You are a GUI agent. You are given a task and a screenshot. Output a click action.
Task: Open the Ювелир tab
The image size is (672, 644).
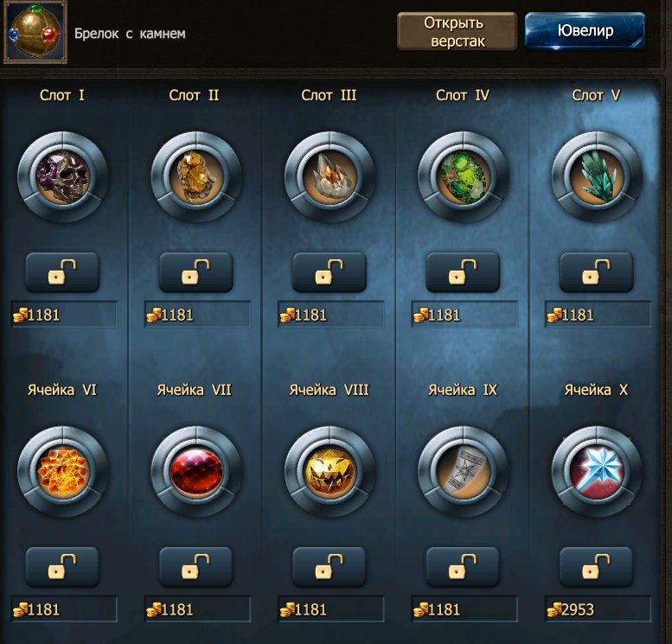pos(585,31)
